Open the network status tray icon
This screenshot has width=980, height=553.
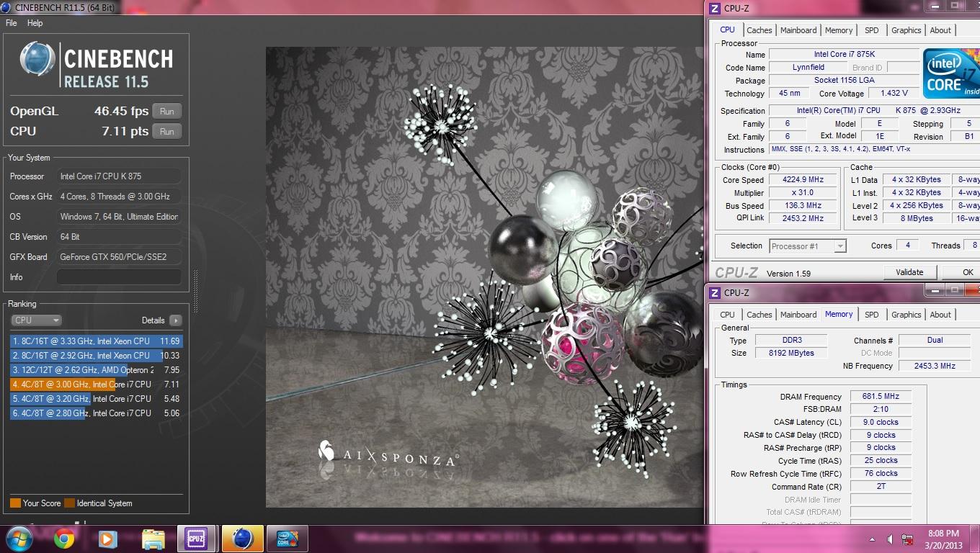[x=906, y=539]
